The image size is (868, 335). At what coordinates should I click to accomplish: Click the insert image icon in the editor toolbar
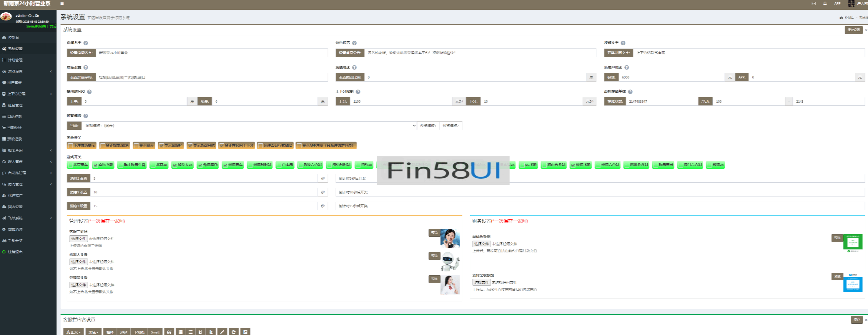coord(245,332)
